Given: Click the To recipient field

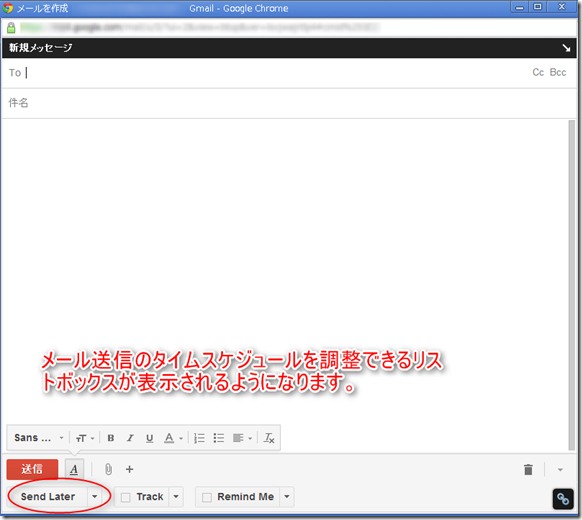Looking at the screenshot, I should tap(267, 73).
